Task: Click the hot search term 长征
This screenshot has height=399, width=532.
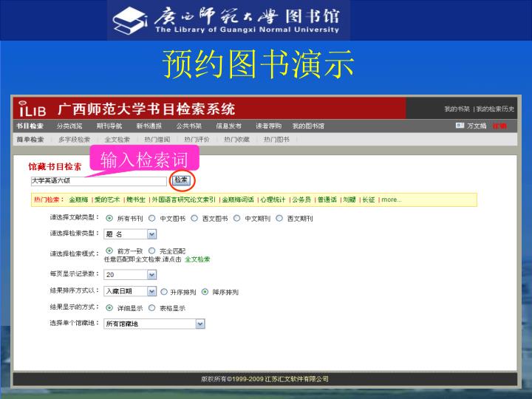Action: pos(369,199)
